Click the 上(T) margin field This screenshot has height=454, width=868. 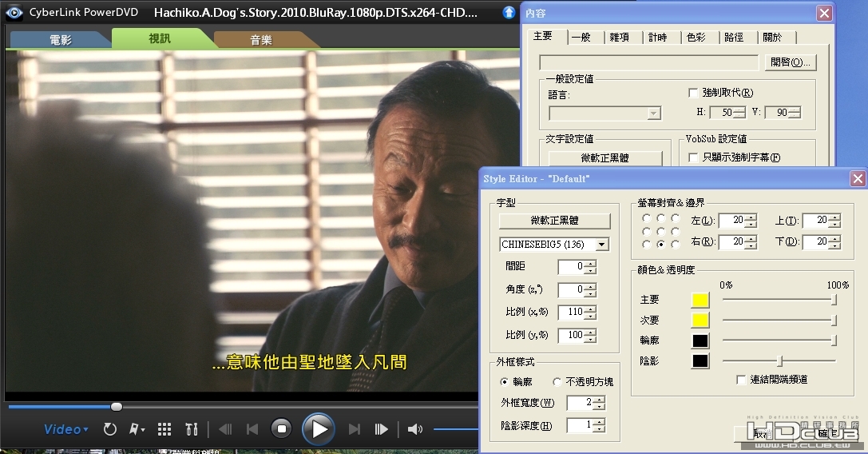click(815, 221)
